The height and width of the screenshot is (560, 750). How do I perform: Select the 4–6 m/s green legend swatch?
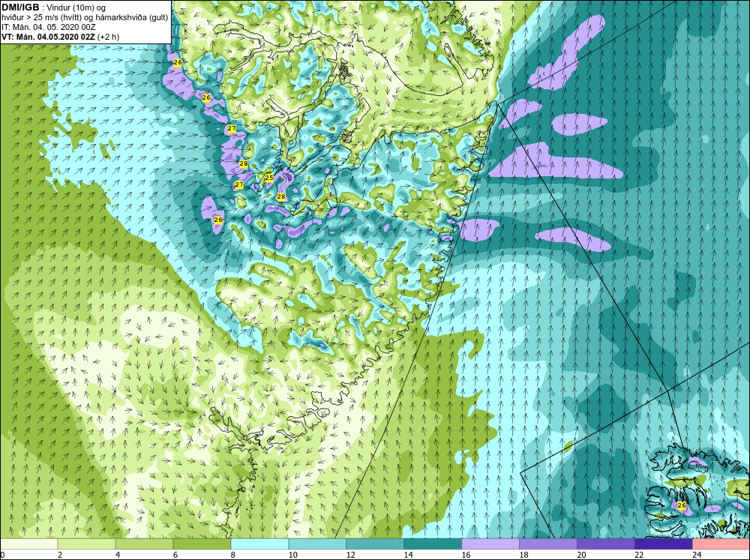(144, 544)
